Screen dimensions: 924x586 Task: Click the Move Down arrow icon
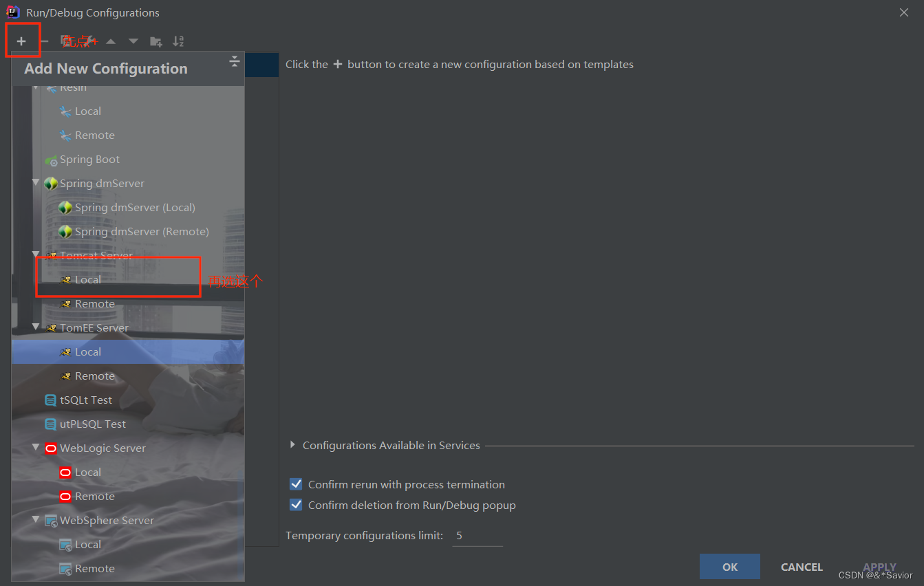click(x=133, y=41)
